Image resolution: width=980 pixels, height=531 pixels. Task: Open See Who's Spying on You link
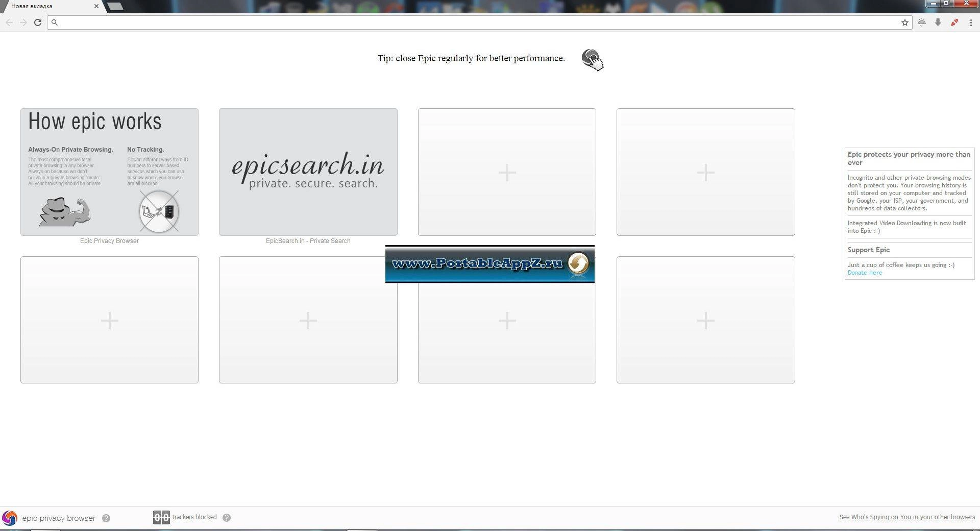point(907,517)
